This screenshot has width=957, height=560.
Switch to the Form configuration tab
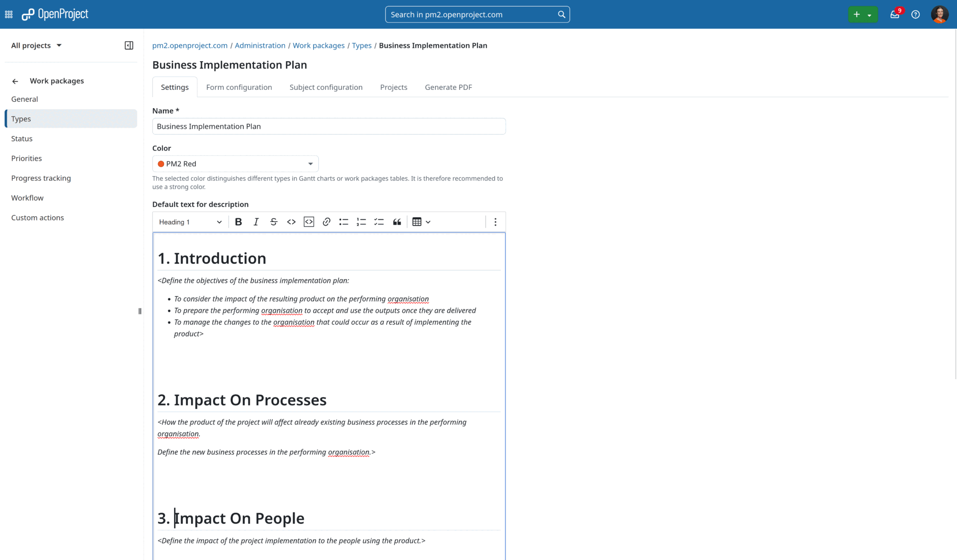pyautogui.click(x=239, y=87)
